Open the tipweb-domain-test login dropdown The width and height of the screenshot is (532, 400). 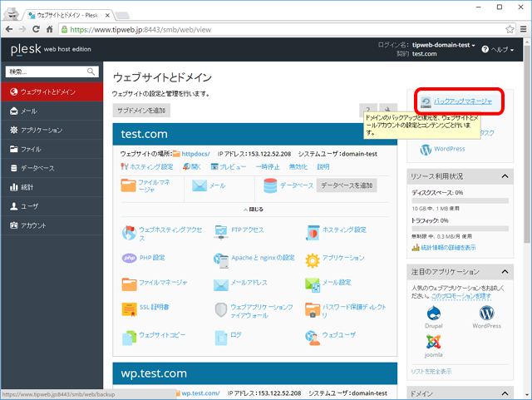[x=443, y=45]
